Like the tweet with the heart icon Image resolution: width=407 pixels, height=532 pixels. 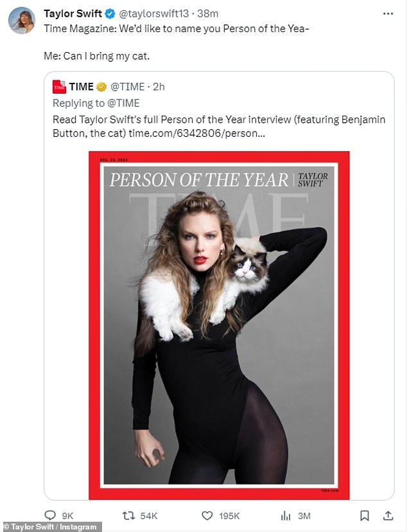pyautogui.click(x=207, y=515)
